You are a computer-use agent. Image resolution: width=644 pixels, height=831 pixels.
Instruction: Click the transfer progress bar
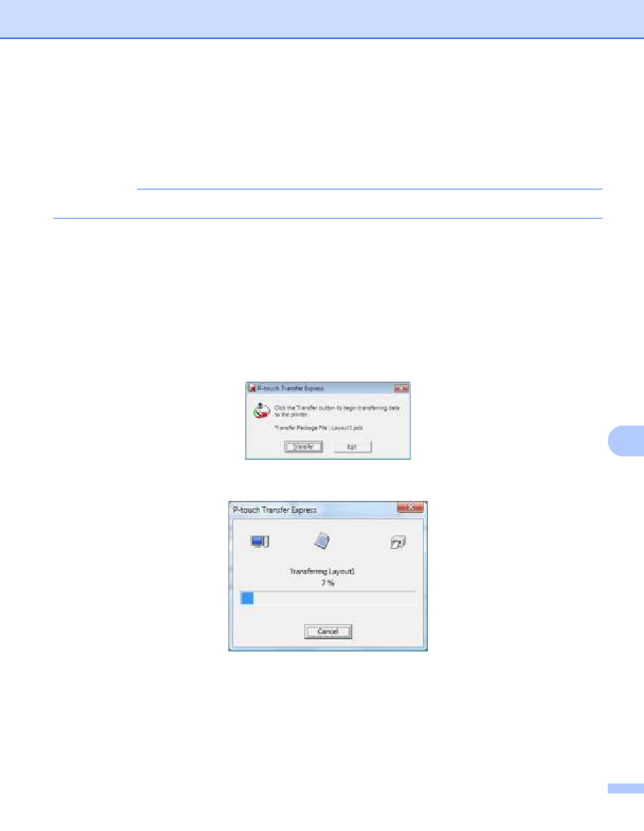click(328, 597)
